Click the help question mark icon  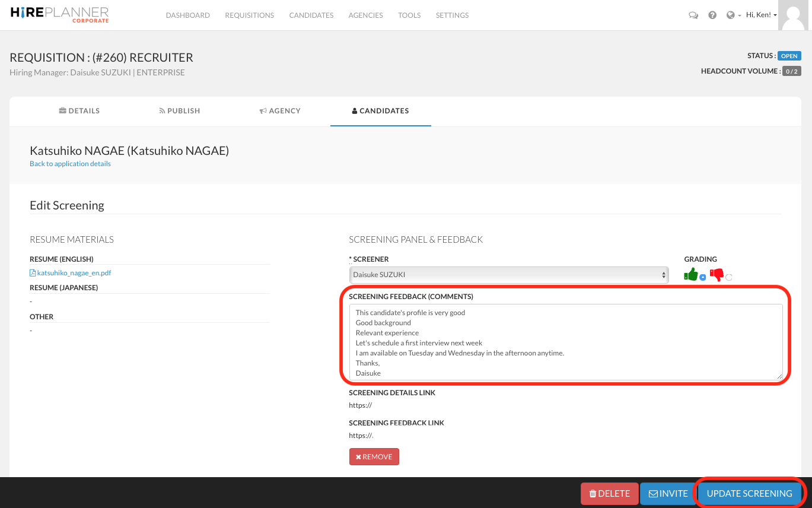point(712,15)
